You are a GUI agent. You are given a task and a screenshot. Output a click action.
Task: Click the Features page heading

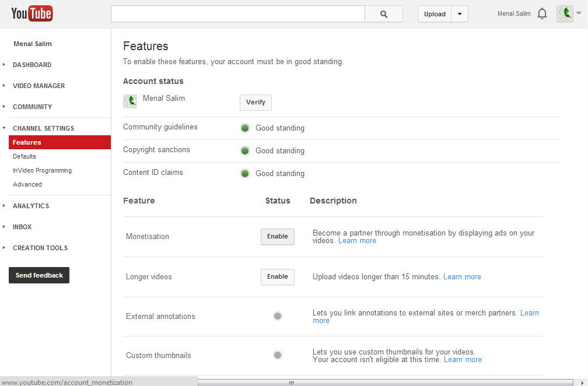point(145,46)
